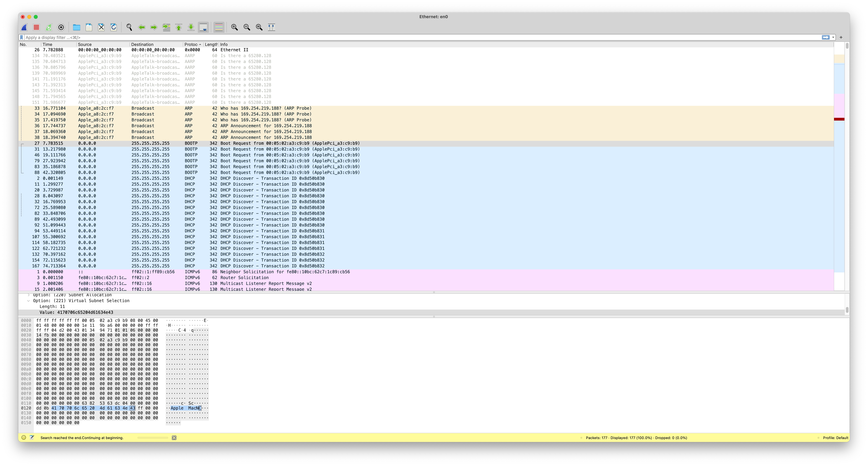Select Neighbor Solicitation packet 1
Viewport: 868px width, 466px height.
click(426, 272)
